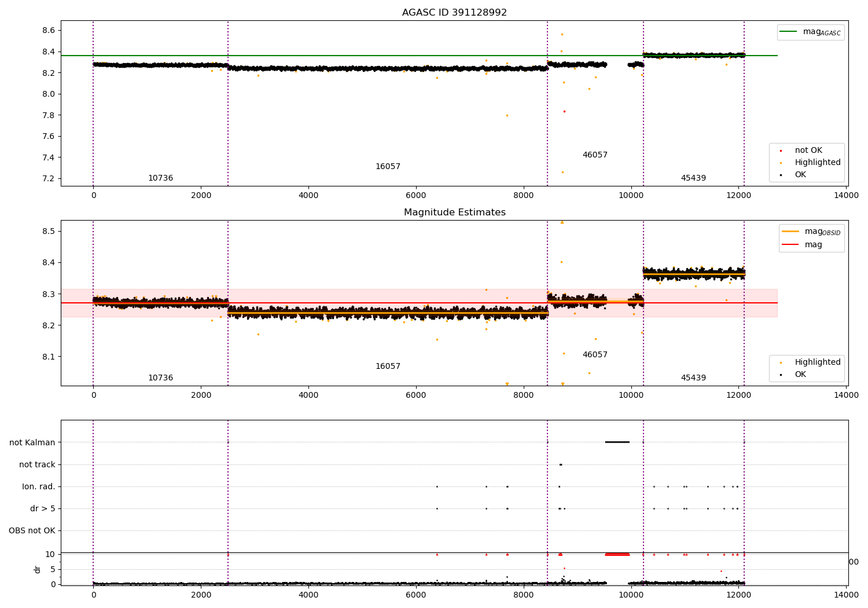868x608 pixels.
Task: Click the 10736 label in the Magnitude Estimates plot
Action: pos(160,378)
